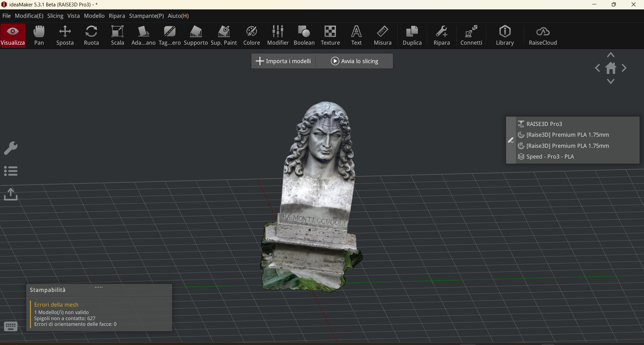The image size is (644, 345).
Task: Open the wrench settings icon on left
Action: click(11, 148)
